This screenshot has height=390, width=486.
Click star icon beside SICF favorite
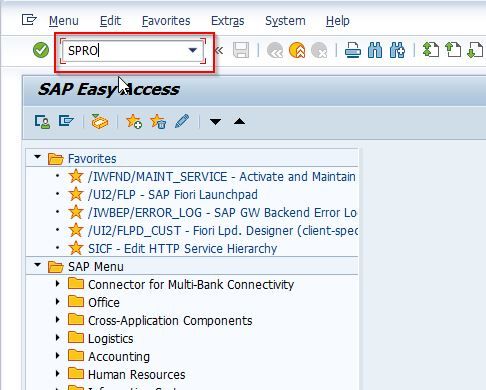point(76,248)
